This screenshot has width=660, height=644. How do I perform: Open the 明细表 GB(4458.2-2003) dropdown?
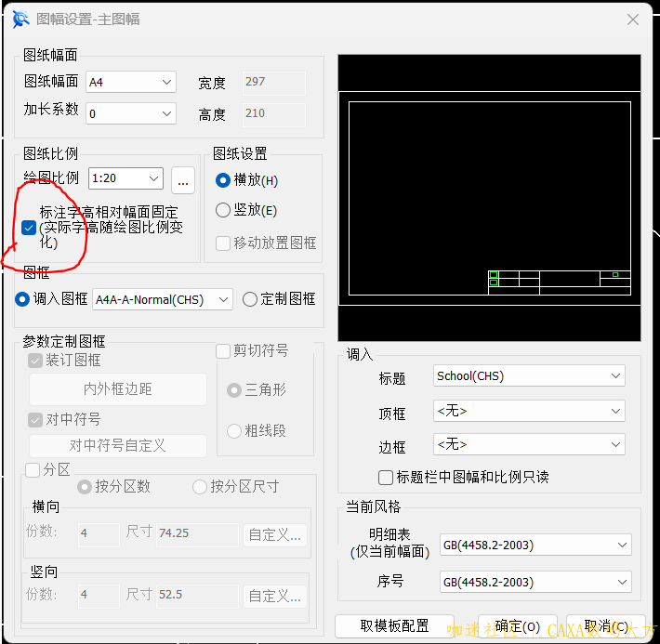(535, 545)
